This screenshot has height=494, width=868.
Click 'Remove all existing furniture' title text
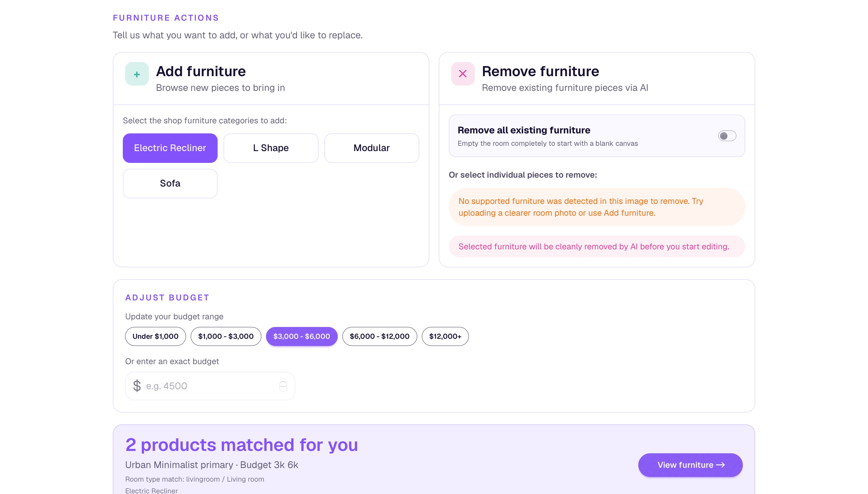(523, 130)
